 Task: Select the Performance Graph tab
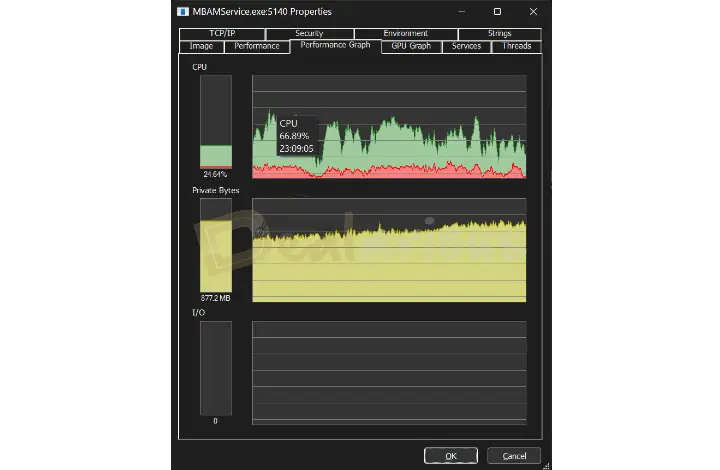[x=335, y=46]
